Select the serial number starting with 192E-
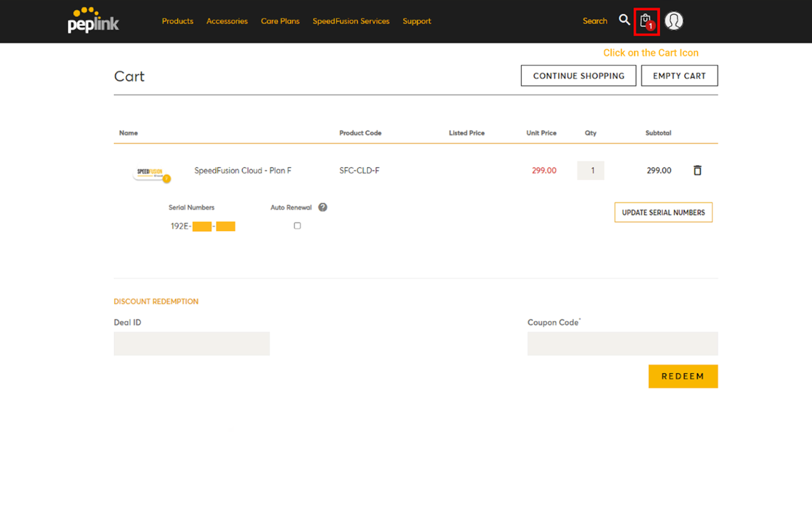The image size is (812, 527). click(202, 226)
